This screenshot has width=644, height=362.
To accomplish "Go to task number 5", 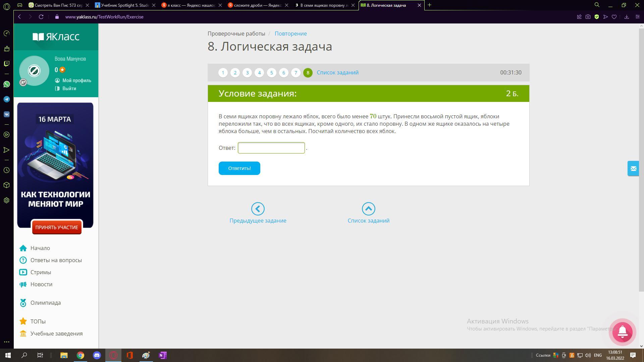I will [x=271, y=73].
